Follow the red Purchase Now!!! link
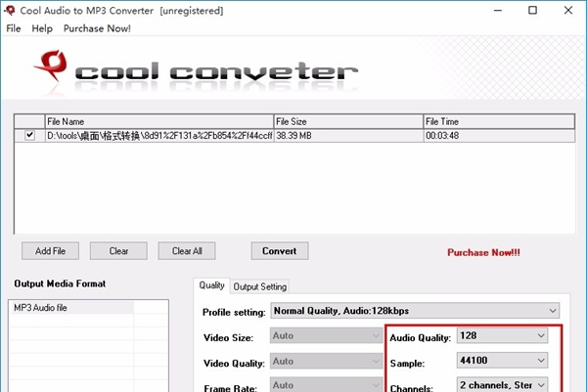587x392 pixels. point(483,252)
